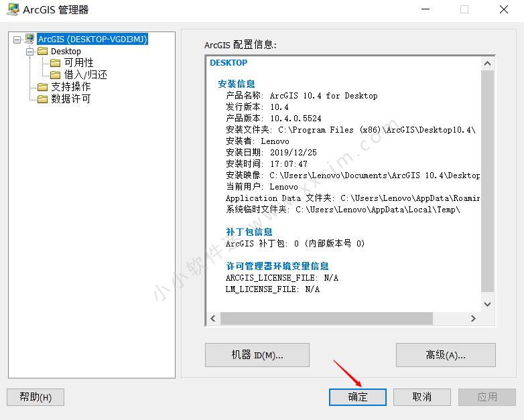Collapse the Desktop tree node
This screenshot has width=524, height=420.
30,52
